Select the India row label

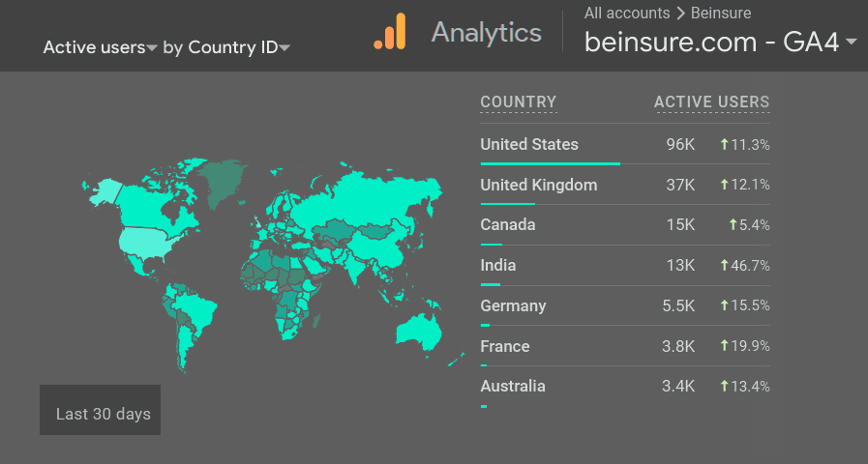click(x=498, y=266)
